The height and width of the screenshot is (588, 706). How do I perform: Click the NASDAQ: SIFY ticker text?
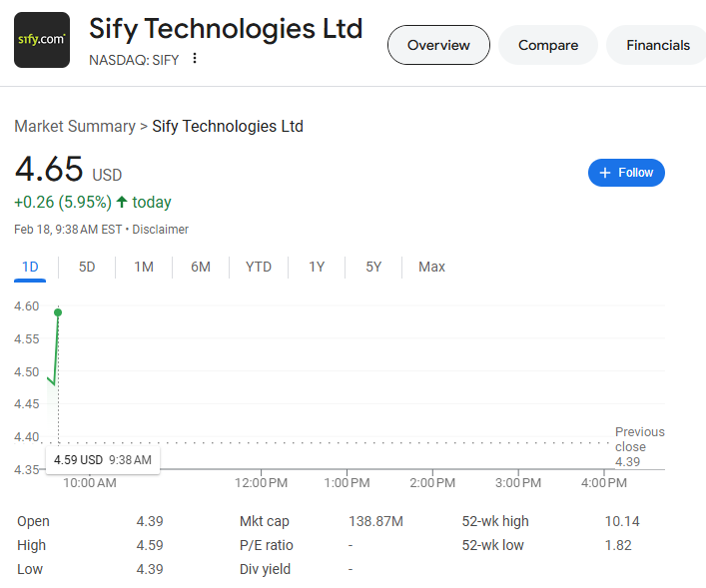(134, 60)
